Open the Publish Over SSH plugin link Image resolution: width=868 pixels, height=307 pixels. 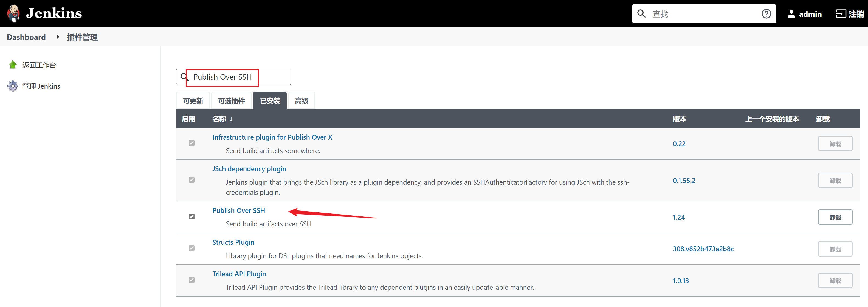click(239, 211)
